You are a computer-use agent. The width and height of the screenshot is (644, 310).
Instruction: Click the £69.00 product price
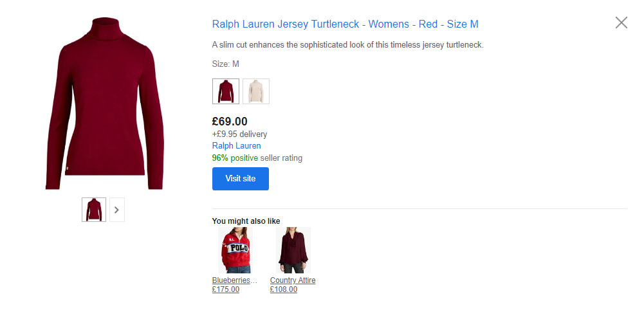point(230,122)
